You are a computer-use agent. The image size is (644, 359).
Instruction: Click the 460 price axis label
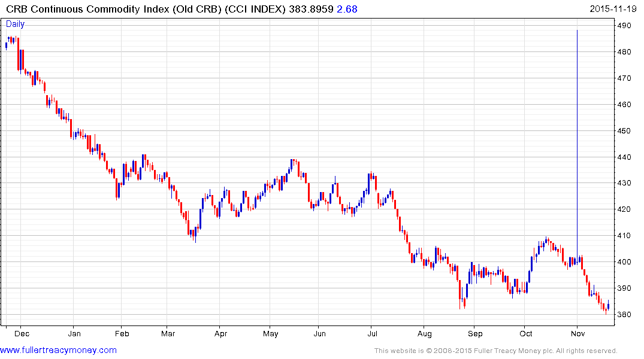point(624,104)
